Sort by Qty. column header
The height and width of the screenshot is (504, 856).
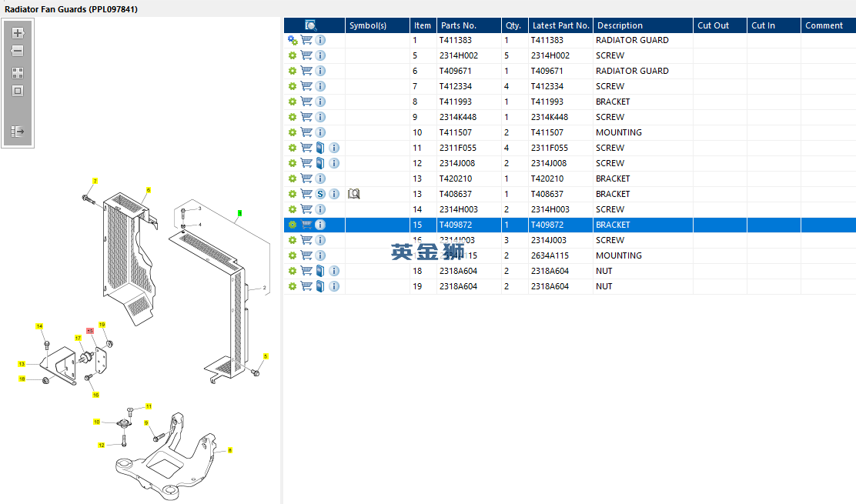coord(515,25)
